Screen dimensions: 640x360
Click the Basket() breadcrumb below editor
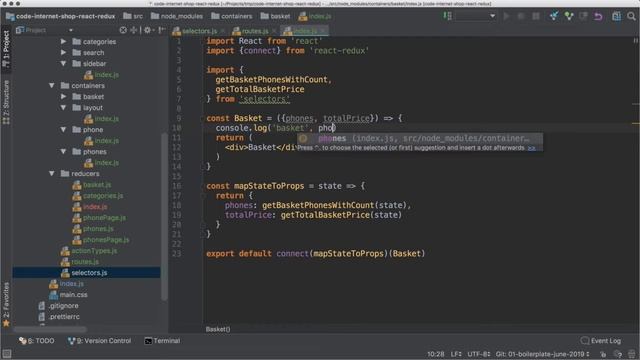(218, 329)
